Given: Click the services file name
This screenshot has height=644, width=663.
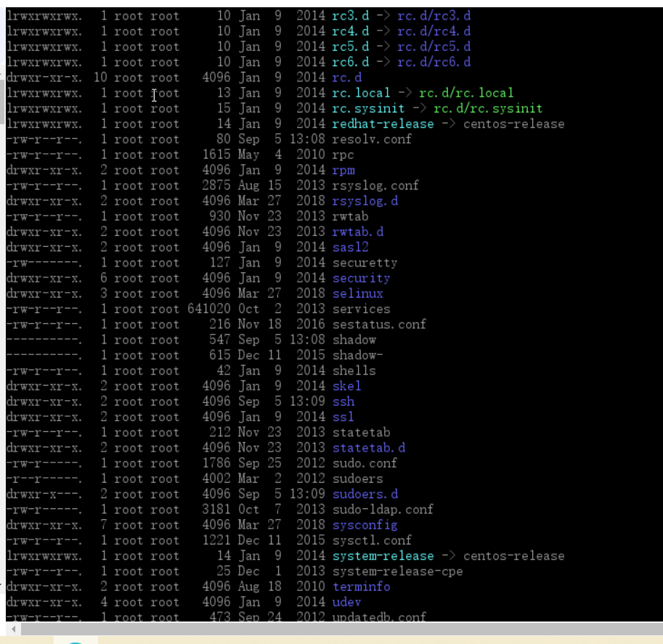Looking at the screenshot, I should tap(361, 309).
